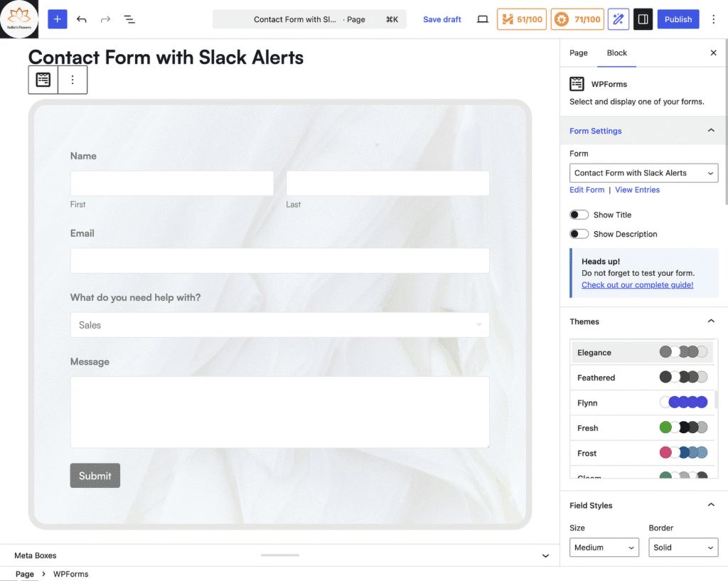
Task: Select the Elegance theme
Action: point(643,352)
